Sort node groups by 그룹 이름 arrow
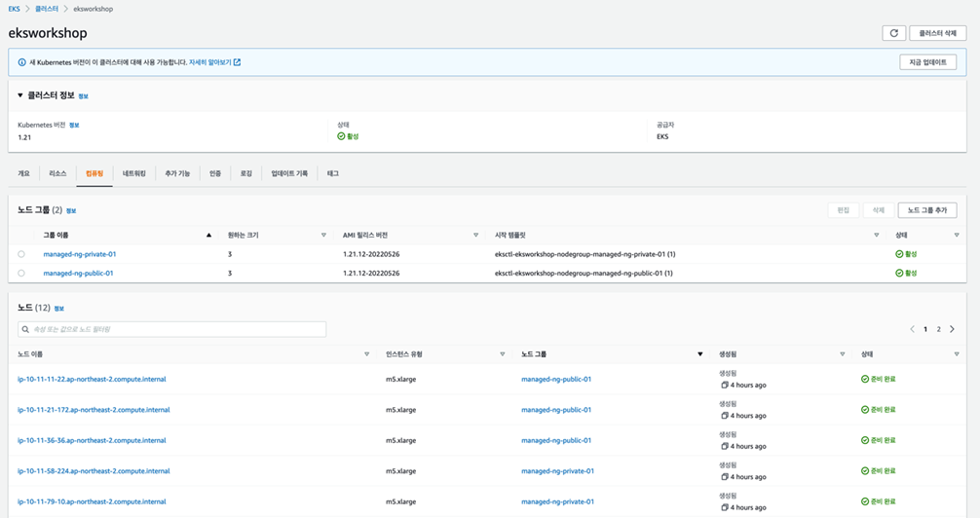Screen dimensions: 980x518 click(208, 235)
